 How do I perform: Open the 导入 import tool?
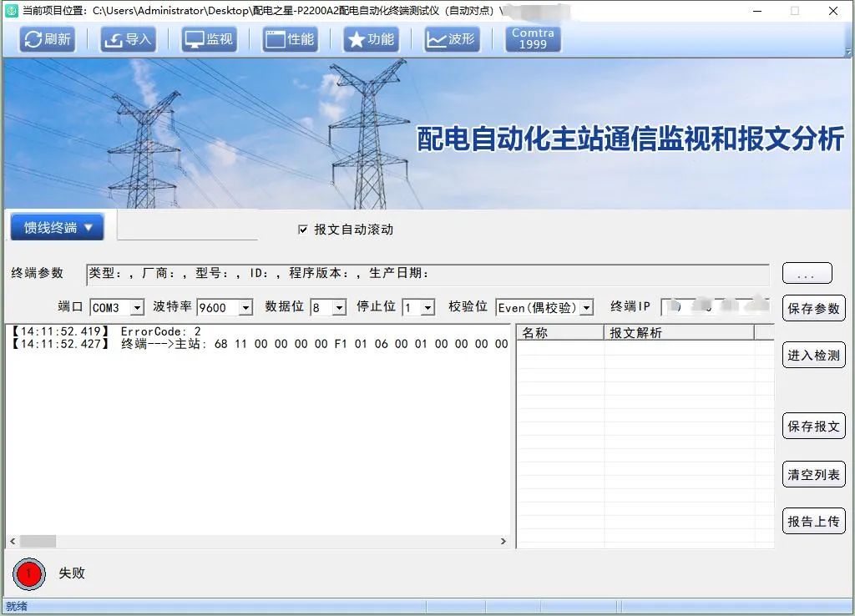click(x=128, y=39)
